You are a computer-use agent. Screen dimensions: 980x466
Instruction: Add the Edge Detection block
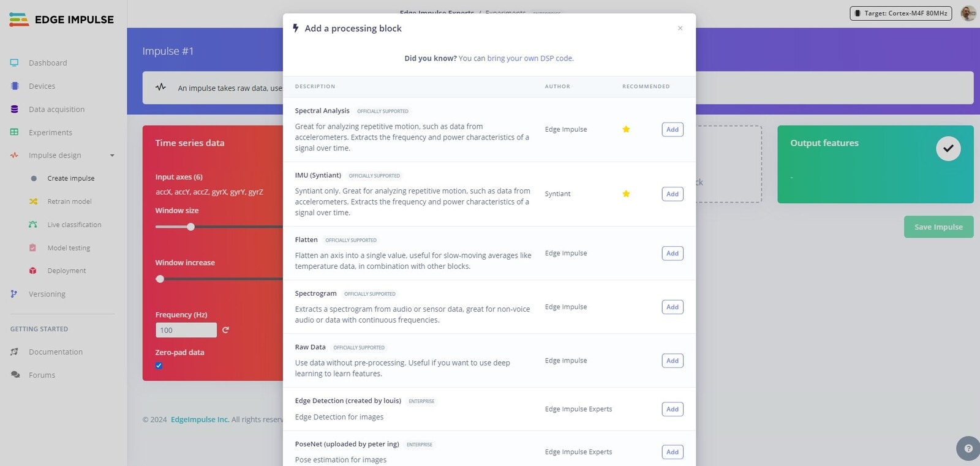click(x=673, y=409)
